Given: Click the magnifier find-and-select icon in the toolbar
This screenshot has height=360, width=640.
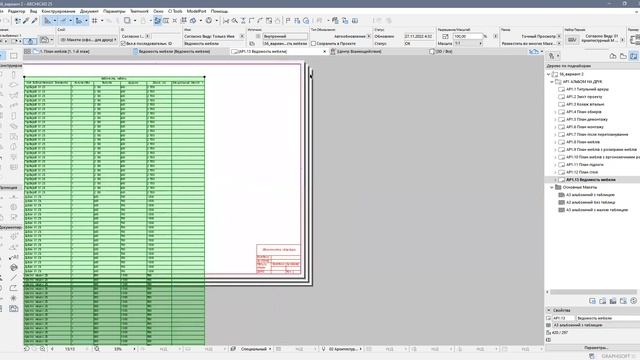Looking at the screenshot, I should (235, 20).
